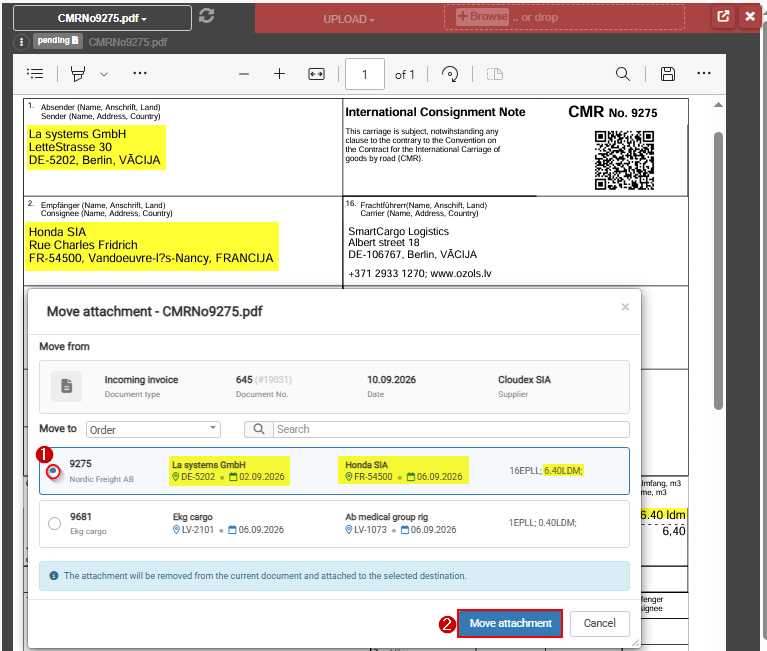Open more annotation tools ellipsis
This screenshot has width=767, height=651.
tap(140, 73)
